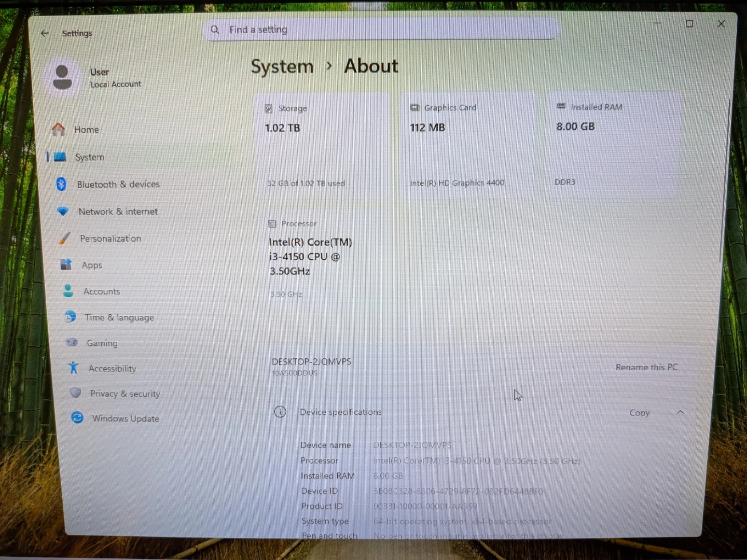Click the Gaming controller icon

click(x=72, y=342)
